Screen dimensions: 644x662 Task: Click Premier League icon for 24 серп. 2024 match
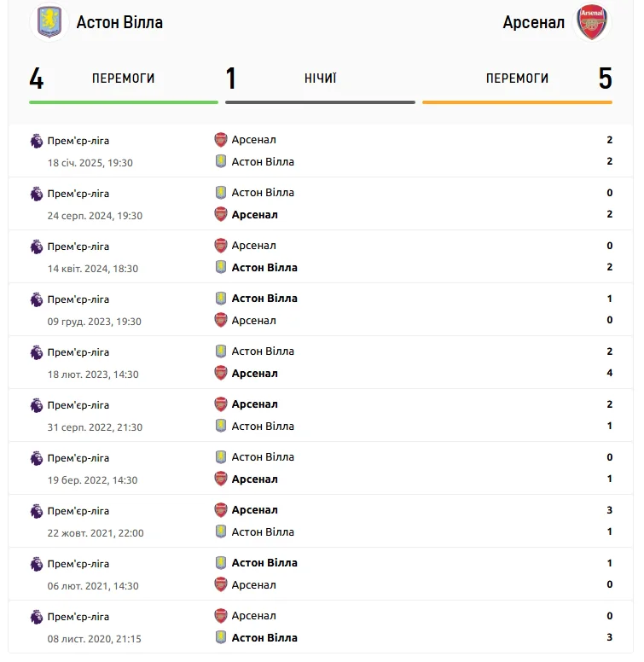click(x=37, y=194)
